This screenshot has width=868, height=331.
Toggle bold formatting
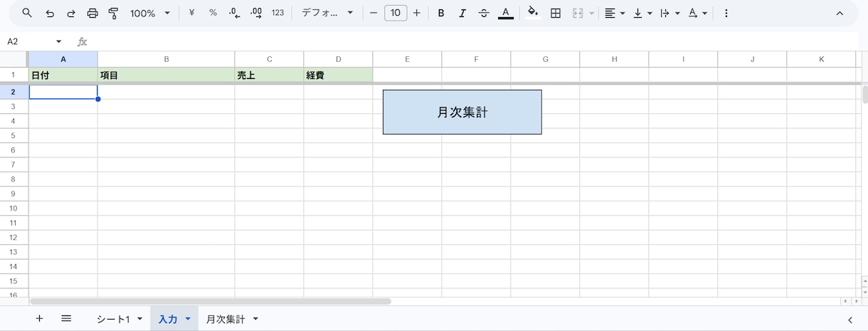441,13
